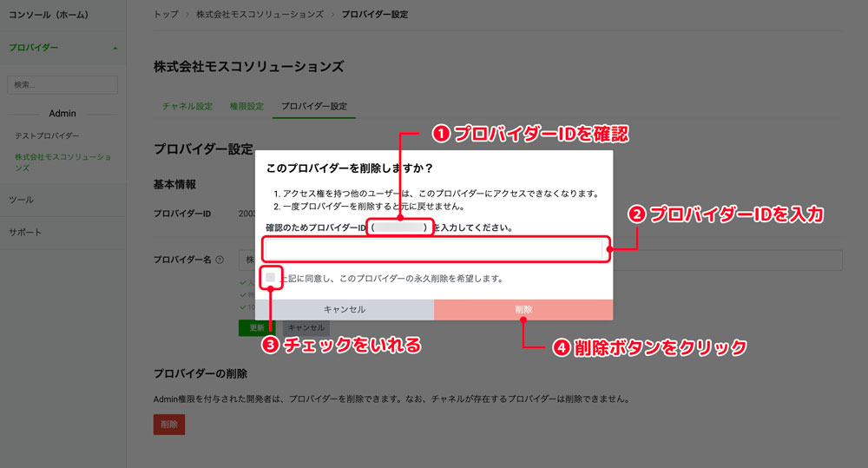Focus the sidebar 検索 search field
The image size is (868, 468).
coord(62,85)
